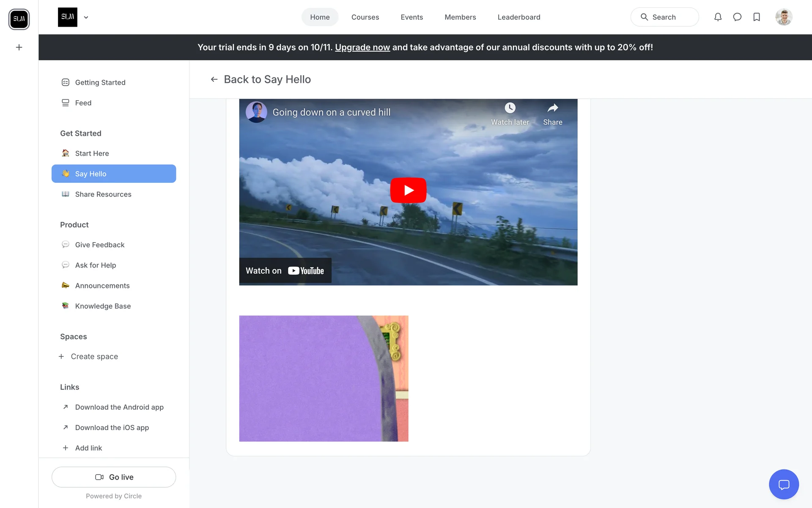Open direct messages chat bubble icon
The image size is (812, 508).
click(737, 17)
